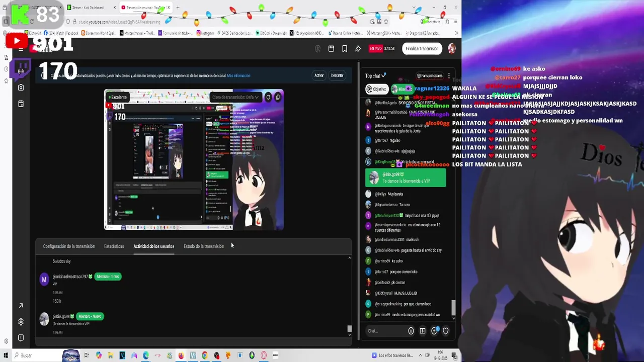Screen dimensions: 644x362
Task: Dismiss the banner with Descartar
Action: (337, 75)
